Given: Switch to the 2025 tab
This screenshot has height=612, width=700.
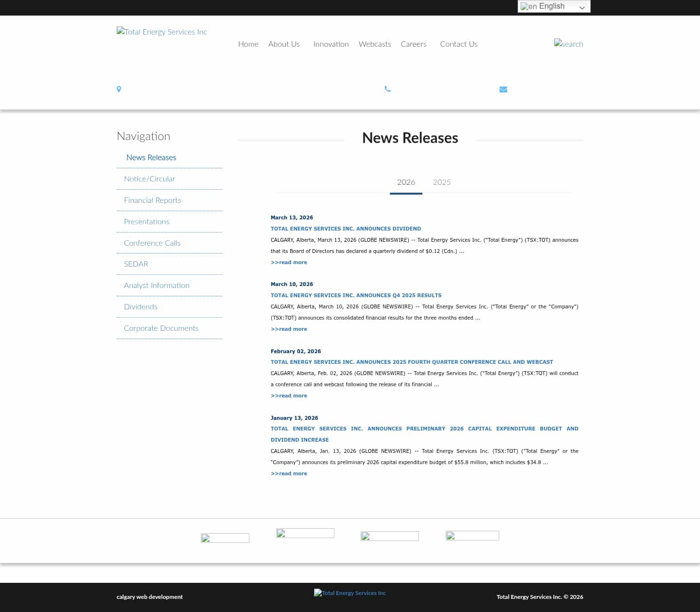Looking at the screenshot, I should tap(441, 182).
